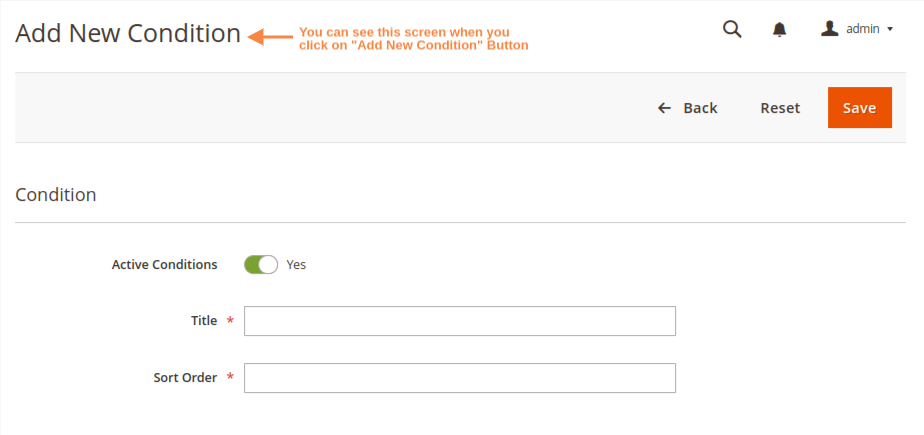The image size is (924, 435).
Task: Click the Condition section heading
Action: click(x=56, y=195)
